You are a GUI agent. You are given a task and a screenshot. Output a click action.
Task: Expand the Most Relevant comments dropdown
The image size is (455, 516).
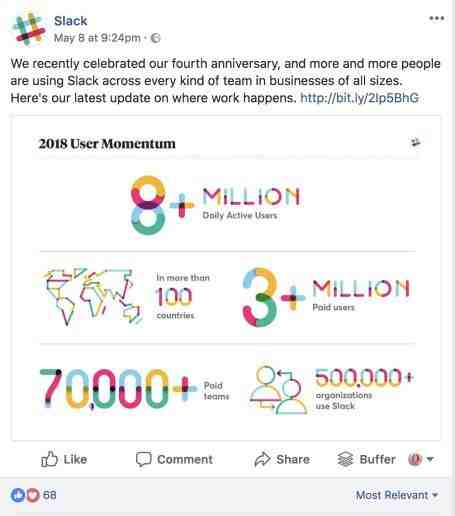tap(397, 495)
